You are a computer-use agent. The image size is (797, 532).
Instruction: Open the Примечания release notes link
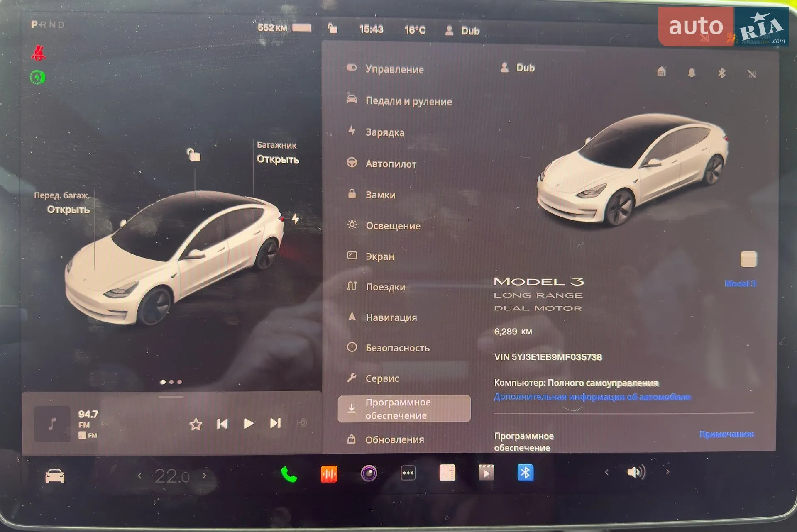[727, 434]
